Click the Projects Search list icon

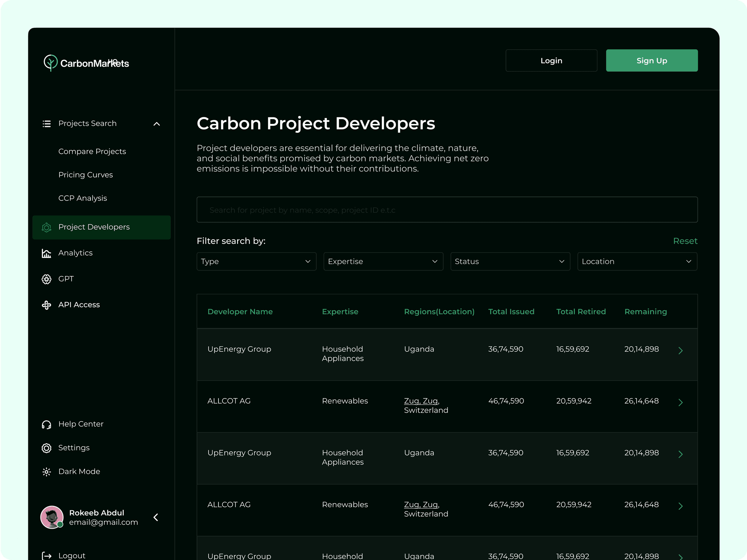coord(46,124)
